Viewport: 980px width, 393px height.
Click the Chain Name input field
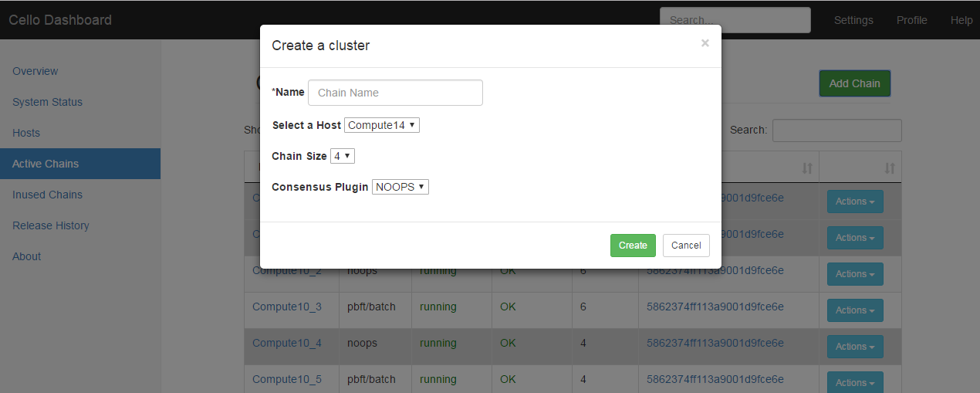395,93
